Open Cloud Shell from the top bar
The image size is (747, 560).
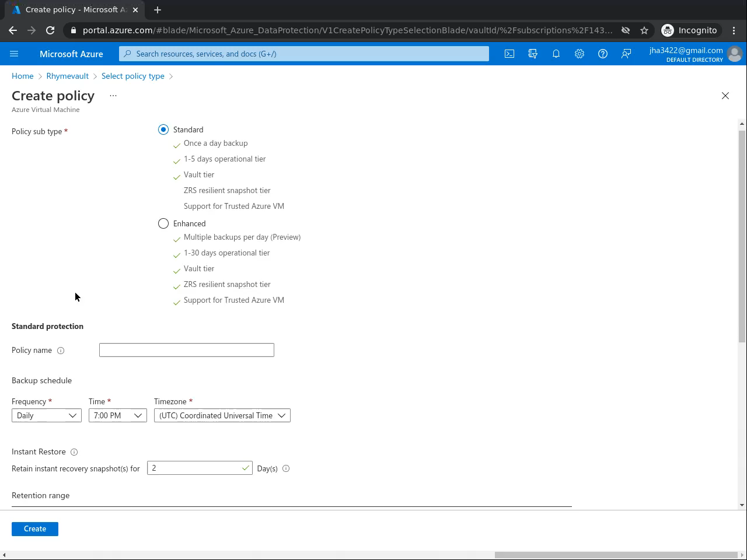click(x=509, y=54)
